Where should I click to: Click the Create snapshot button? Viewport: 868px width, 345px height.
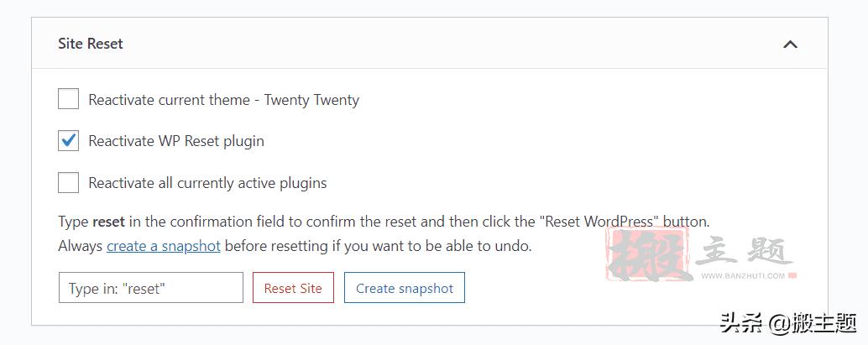(405, 288)
